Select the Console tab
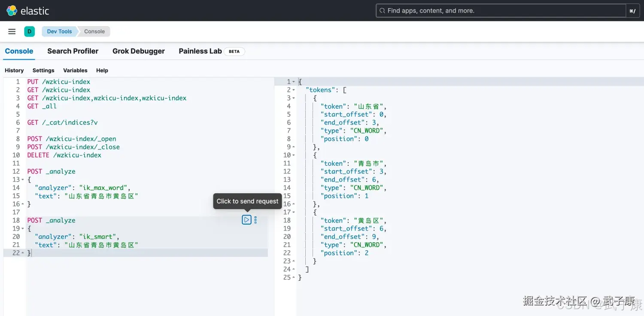The image size is (644, 316). pos(19,51)
